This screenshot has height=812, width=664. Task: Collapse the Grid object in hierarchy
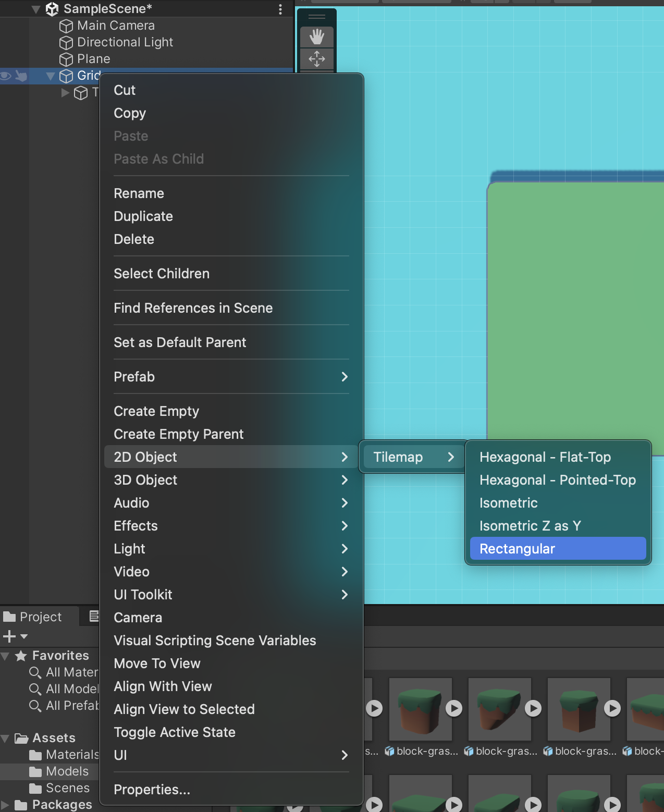pos(51,76)
